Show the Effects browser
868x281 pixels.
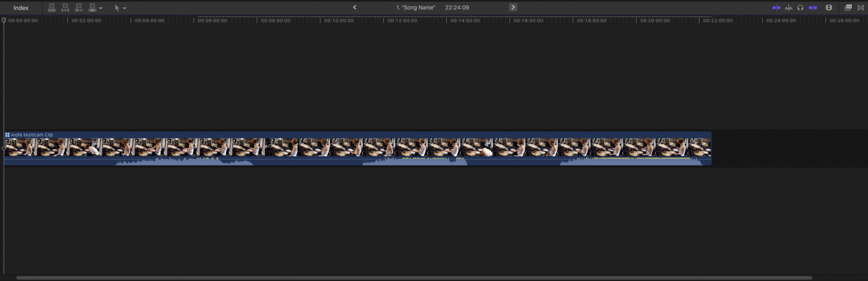click(x=848, y=8)
